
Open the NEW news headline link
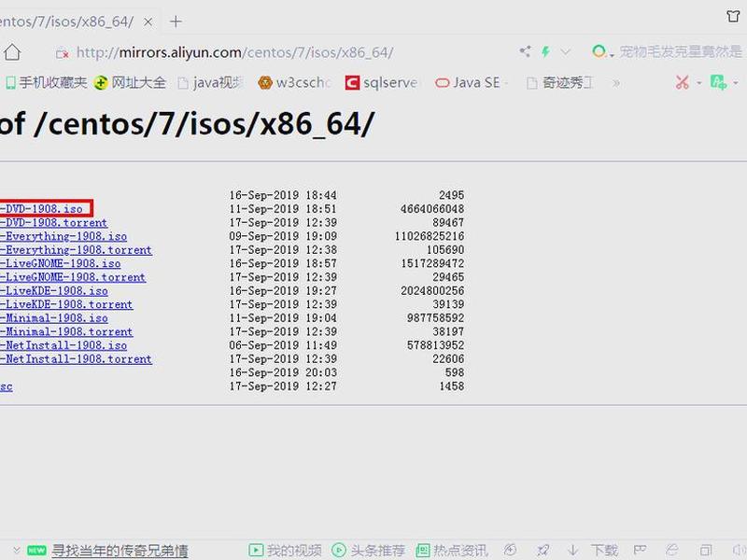tap(120, 551)
